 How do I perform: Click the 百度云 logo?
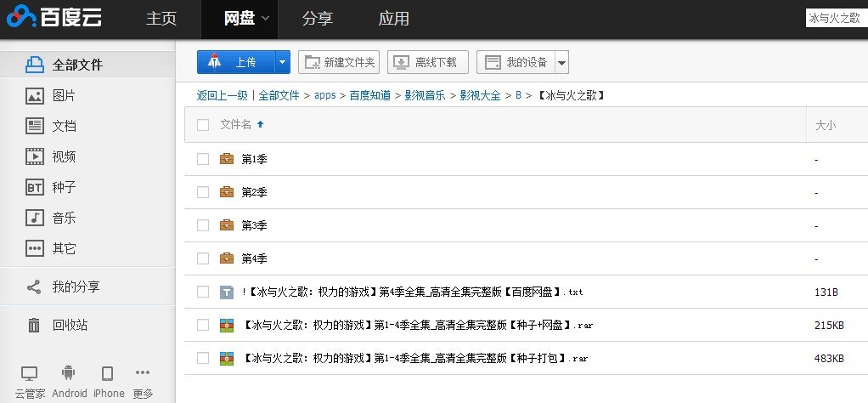click(54, 17)
